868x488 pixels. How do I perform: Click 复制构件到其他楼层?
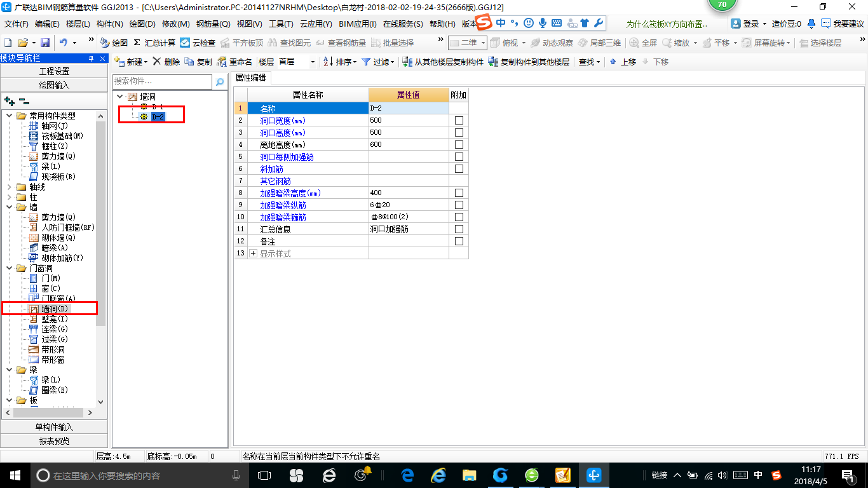tap(529, 62)
